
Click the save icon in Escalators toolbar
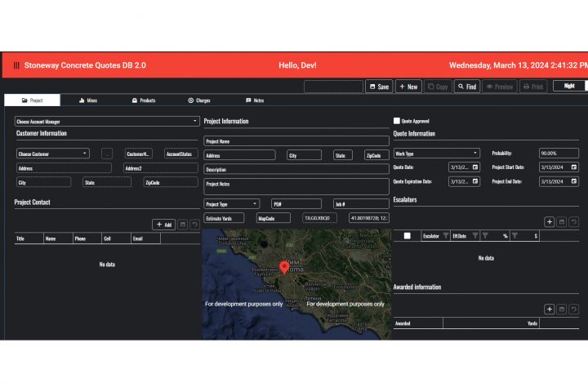pyautogui.click(x=561, y=221)
